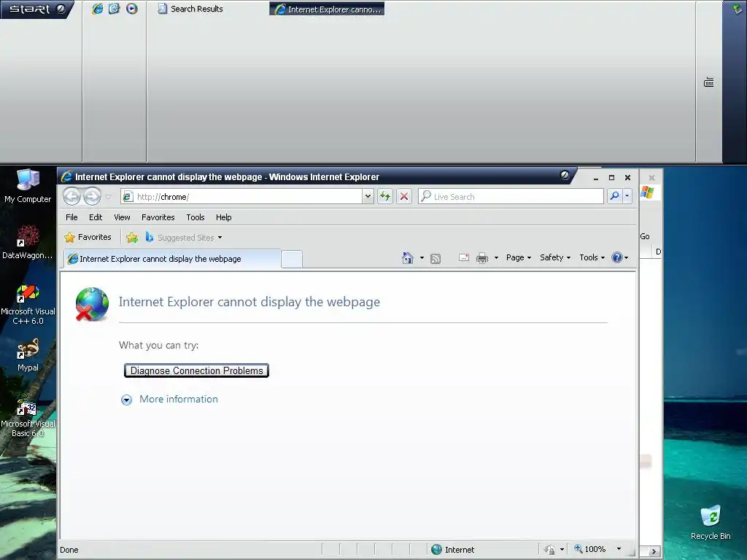Open the Page command bar menu

519,257
